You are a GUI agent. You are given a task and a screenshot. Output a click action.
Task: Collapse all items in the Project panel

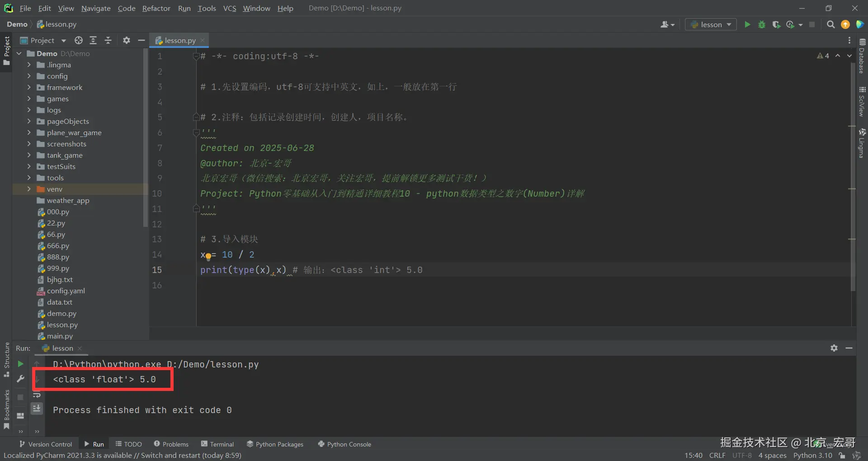[108, 40]
